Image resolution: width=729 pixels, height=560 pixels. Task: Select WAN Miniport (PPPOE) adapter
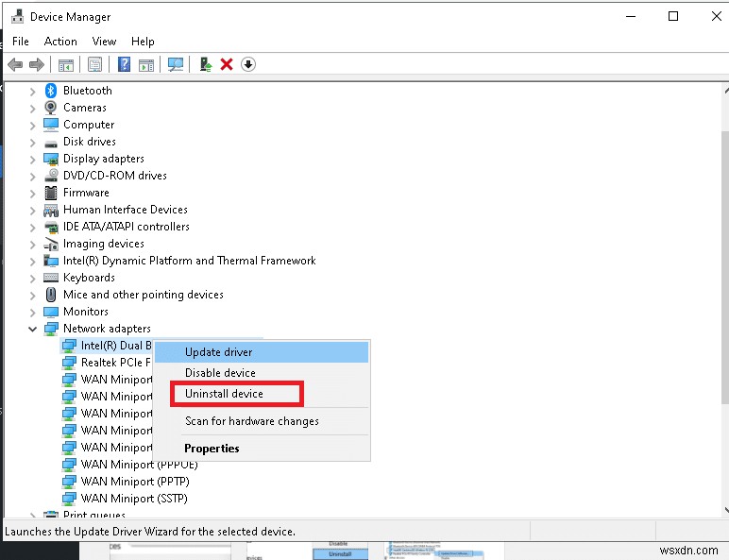click(139, 465)
